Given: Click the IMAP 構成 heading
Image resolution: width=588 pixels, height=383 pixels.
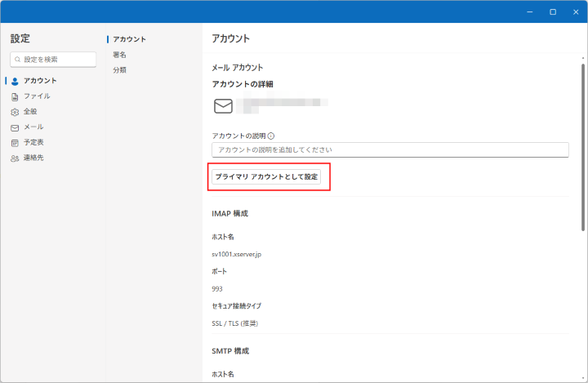Looking at the screenshot, I should (229, 213).
